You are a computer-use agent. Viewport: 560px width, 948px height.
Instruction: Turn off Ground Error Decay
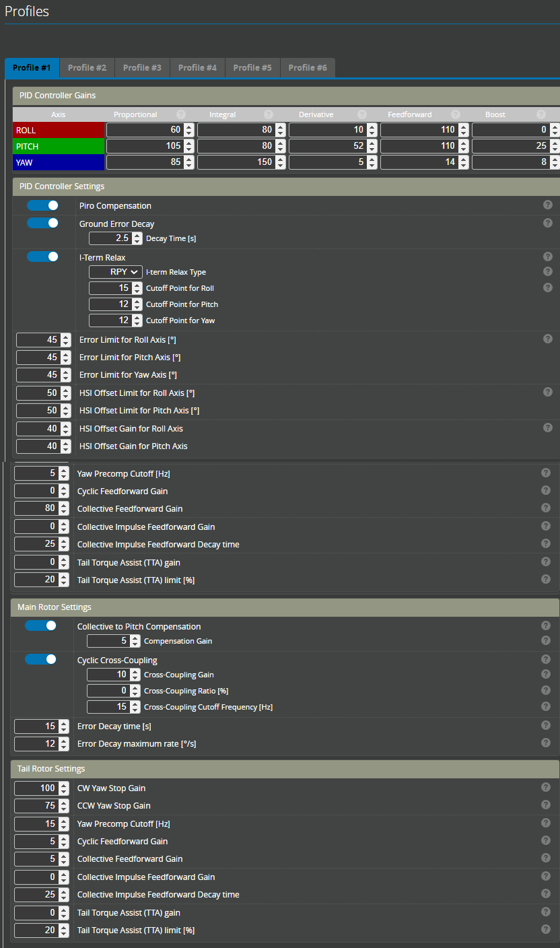coord(42,223)
